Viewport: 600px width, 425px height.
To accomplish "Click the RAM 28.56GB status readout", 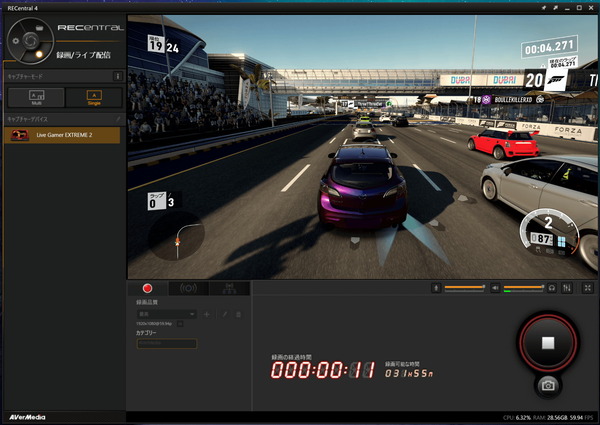I will tap(550, 417).
